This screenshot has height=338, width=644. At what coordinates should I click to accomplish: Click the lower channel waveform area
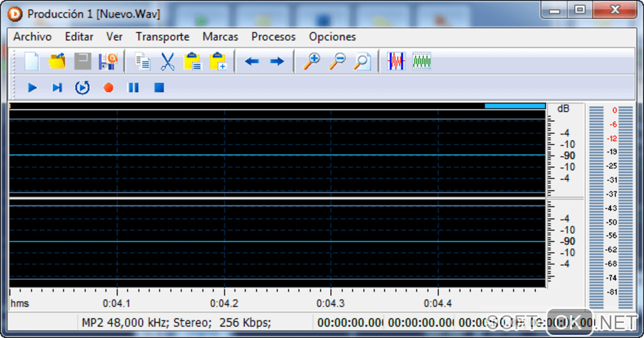pos(277,243)
